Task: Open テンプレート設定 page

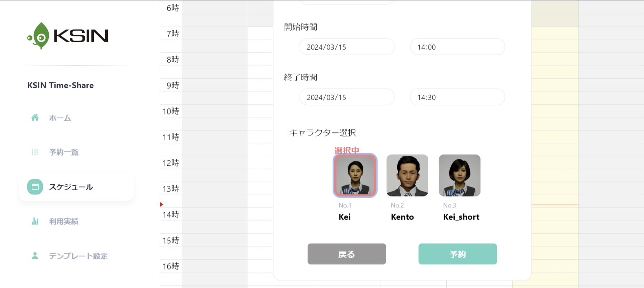Action: click(78, 256)
